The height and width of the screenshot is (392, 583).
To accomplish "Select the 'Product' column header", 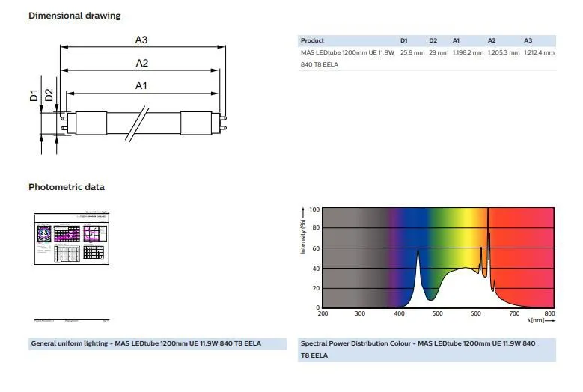I will [x=312, y=40].
